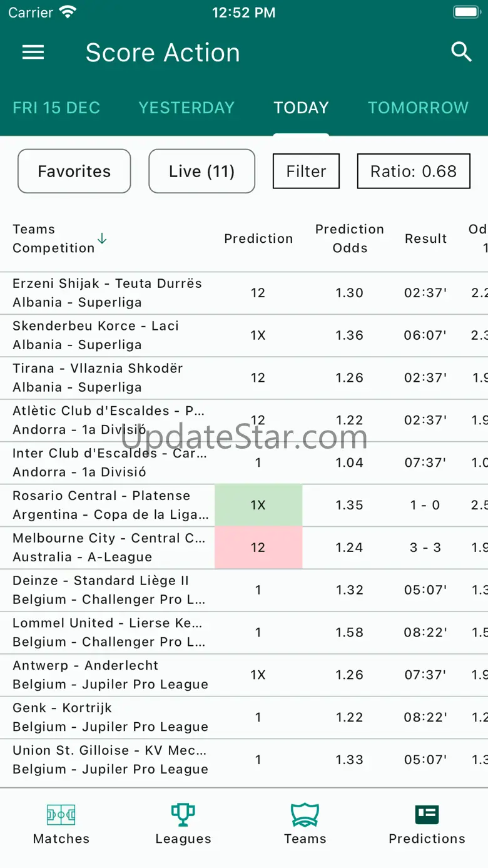
Task: Switch to the TOMORROW tab
Action: click(x=418, y=108)
